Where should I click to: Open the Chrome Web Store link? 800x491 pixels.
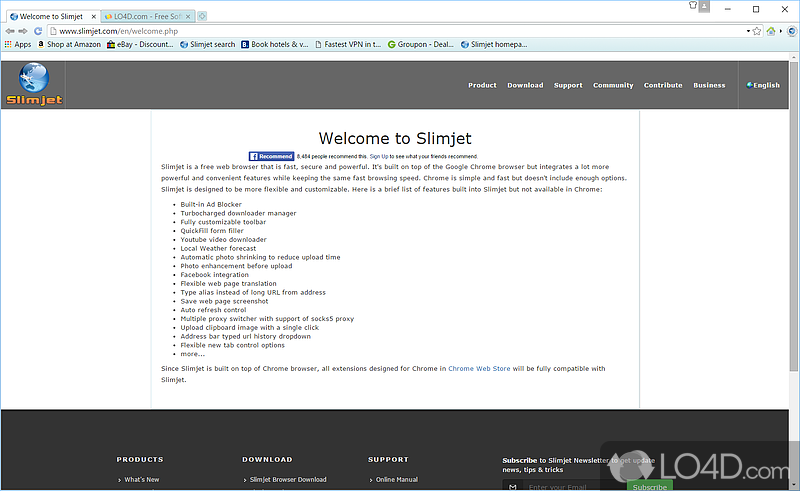tap(479, 369)
